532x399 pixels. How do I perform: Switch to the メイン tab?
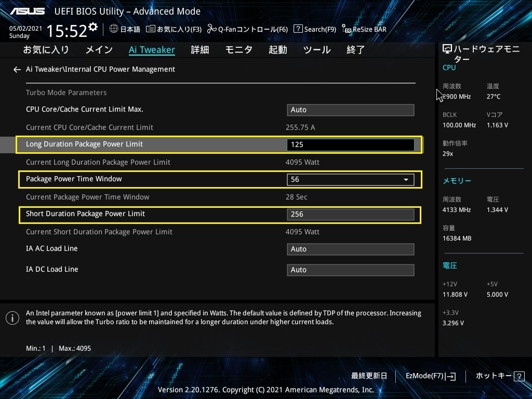tap(99, 50)
